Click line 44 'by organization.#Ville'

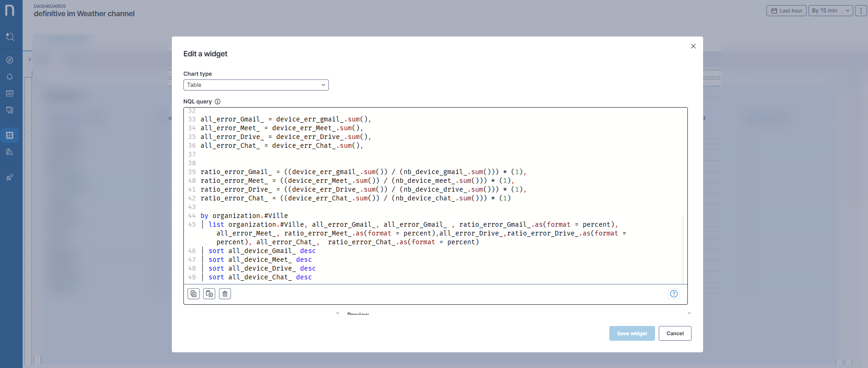pyautogui.click(x=244, y=216)
